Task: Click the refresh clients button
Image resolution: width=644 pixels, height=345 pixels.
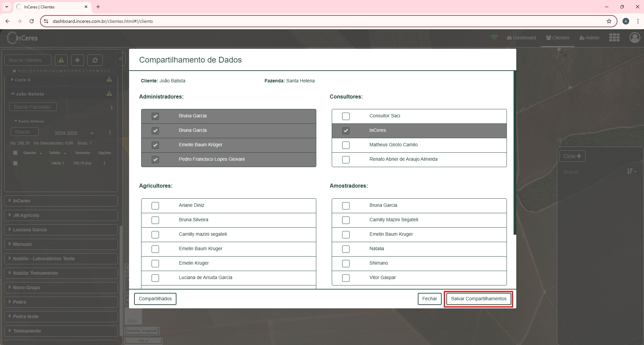Action: tap(95, 60)
